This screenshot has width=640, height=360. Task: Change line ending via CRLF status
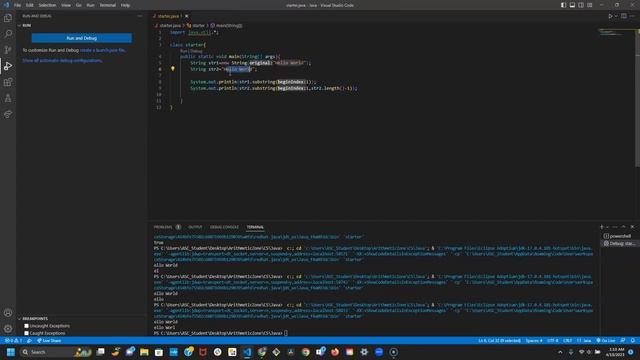[x=567, y=340]
